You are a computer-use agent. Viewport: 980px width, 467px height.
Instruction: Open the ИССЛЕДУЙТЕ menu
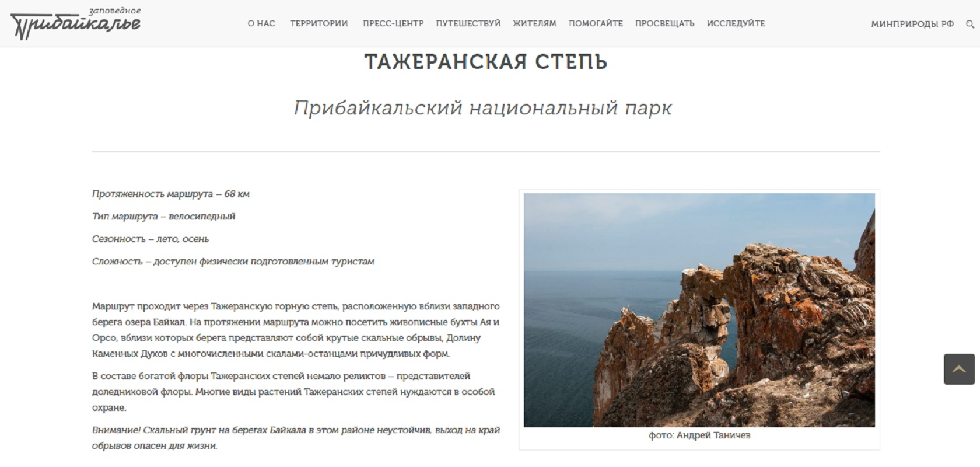736,23
